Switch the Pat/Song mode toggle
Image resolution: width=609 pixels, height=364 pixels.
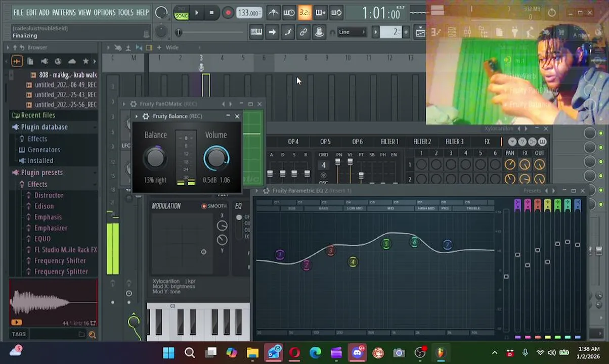pos(181,13)
